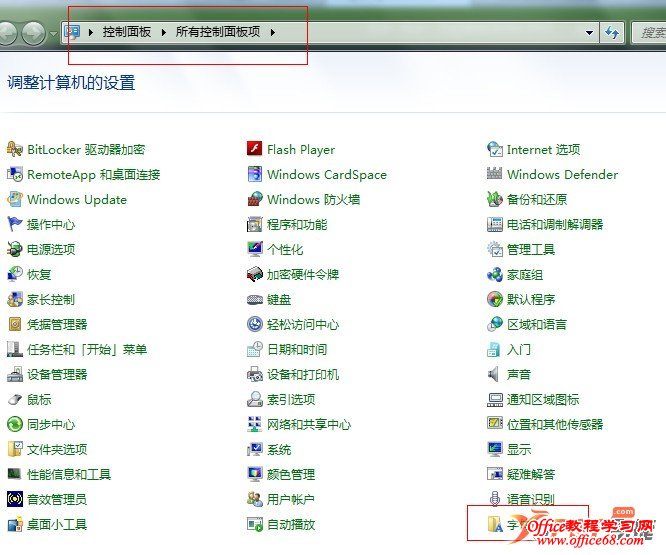Open the 系统 link

(x=279, y=449)
